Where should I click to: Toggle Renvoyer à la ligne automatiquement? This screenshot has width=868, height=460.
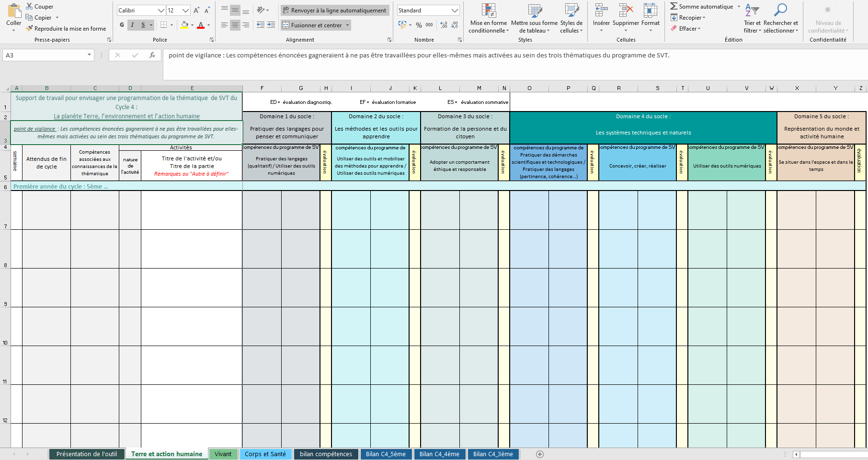pos(334,11)
